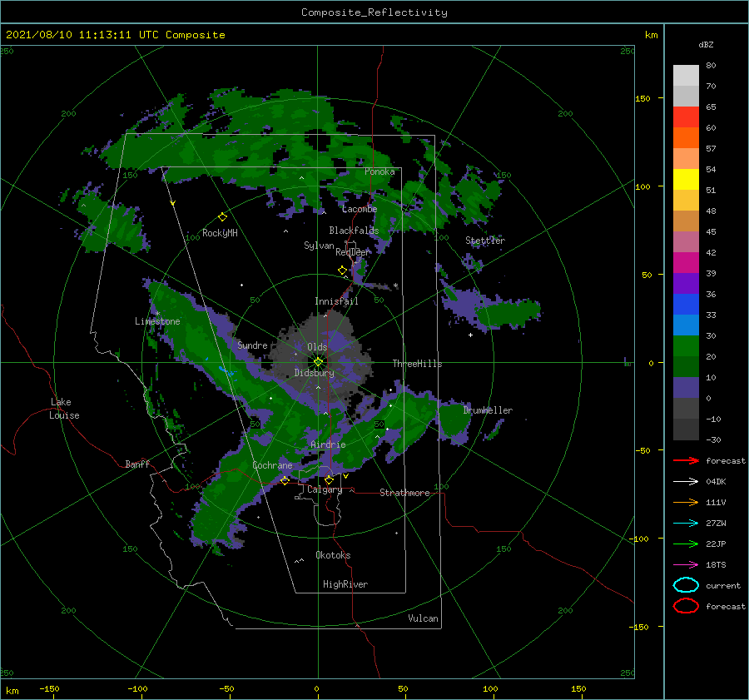The height and width of the screenshot is (700, 749).
Task: Click the magenta 18TS arrow icon
Action: pyautogui.click(x=686, y=565)
